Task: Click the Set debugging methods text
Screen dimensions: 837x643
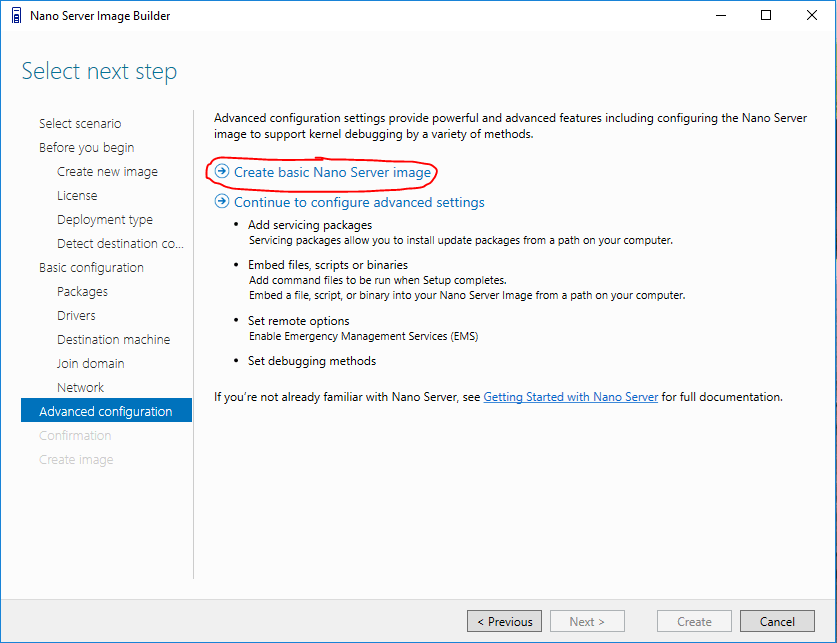Action: pyautogui.click(x=312, y=361)
